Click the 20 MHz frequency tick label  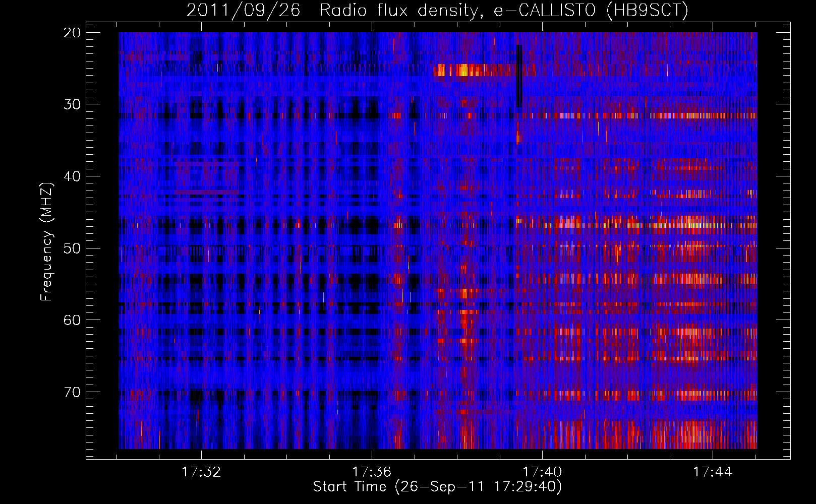coord(73,33)
